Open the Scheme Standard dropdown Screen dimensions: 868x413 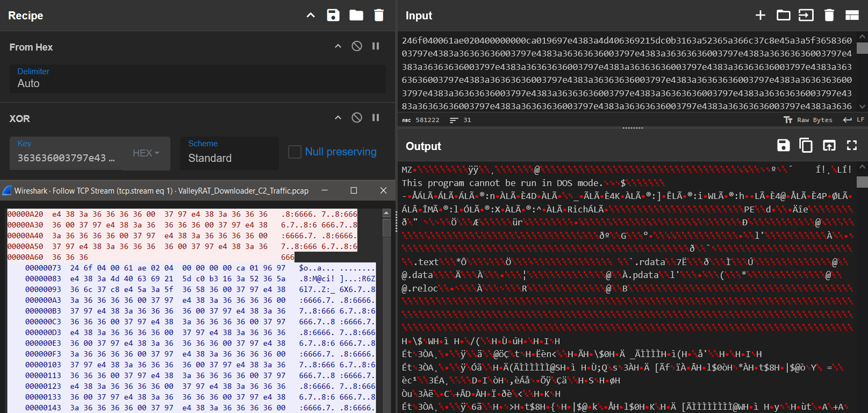pyautogui.click(x=229, y=153)
